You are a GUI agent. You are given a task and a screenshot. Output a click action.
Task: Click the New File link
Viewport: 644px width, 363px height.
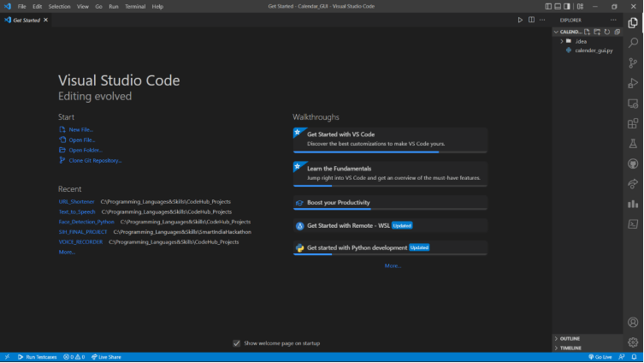[80, 129]
